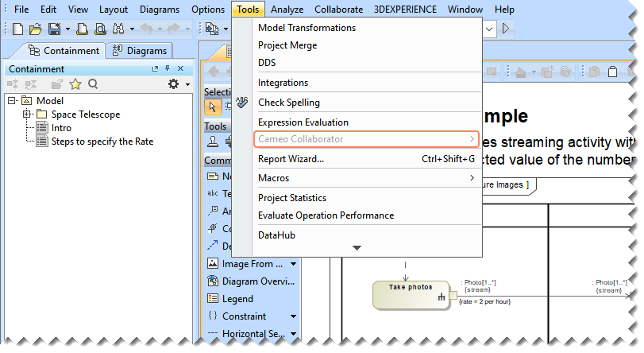Click the Legend palette item
This screenshot has height=353, width=644.
tap(230, 299)
